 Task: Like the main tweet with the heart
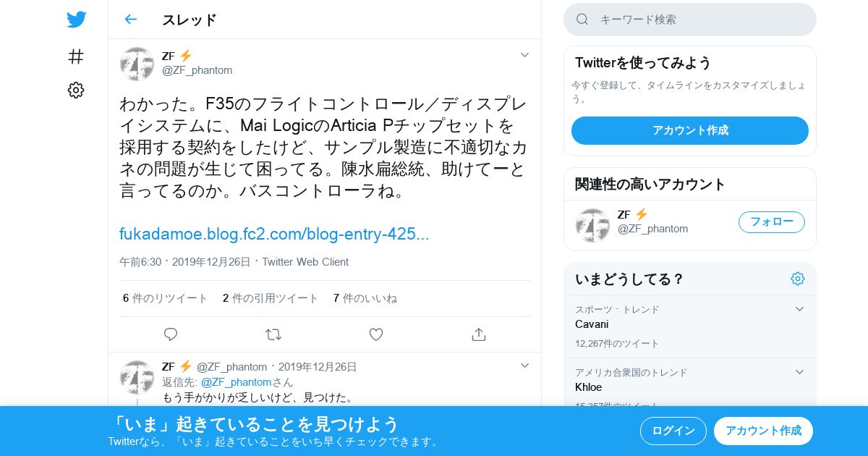point(376,334)
